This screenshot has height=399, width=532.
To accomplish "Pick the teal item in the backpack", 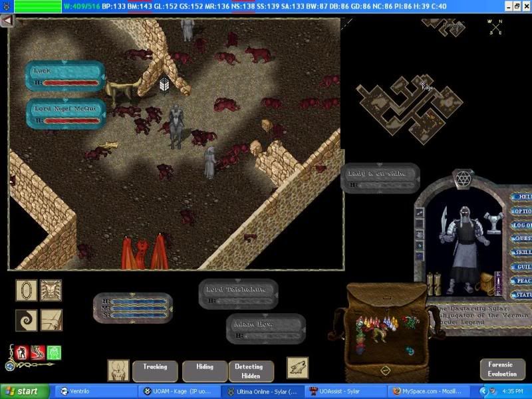I will click(x=410, y=351).
